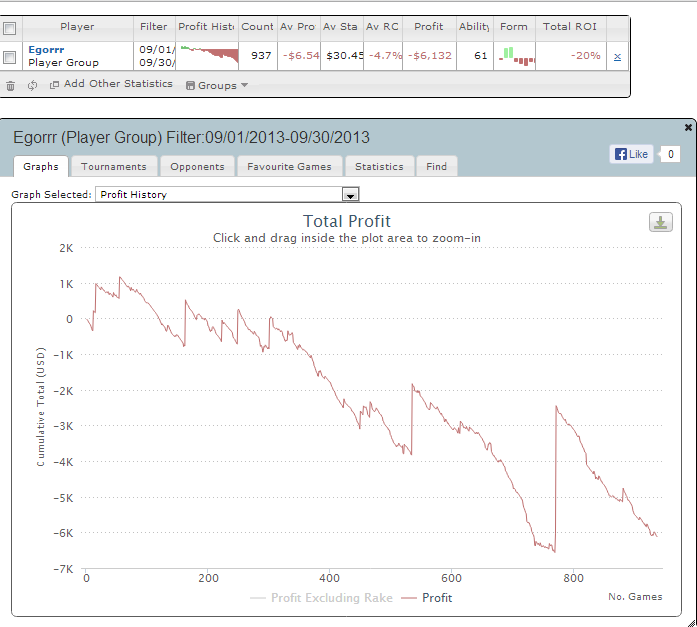This screenshot has height=627, width=697.
Task: Go to the Statistics tab
Action: [379, 167]
